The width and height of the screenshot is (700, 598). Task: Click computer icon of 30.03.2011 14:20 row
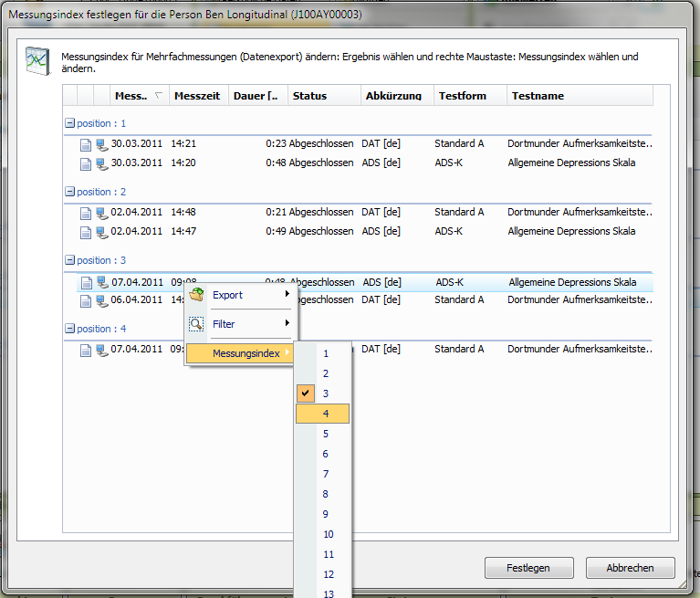(x=101, y=163)
